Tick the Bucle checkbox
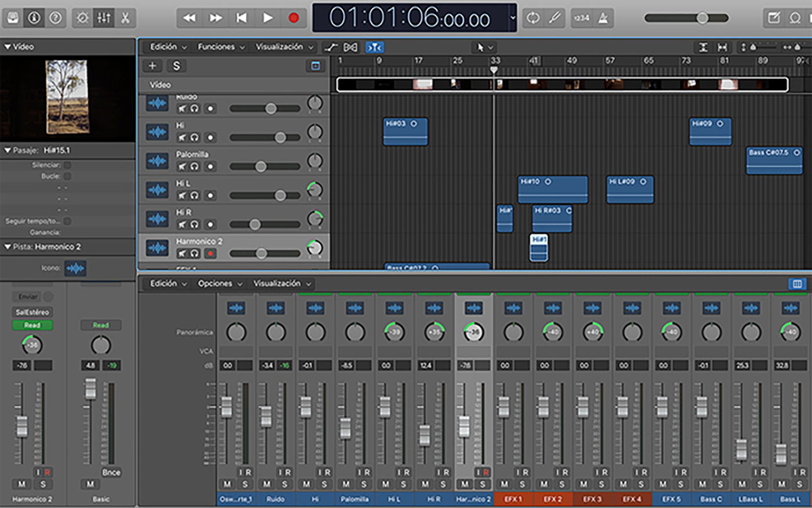The width and height of the screenshot is (812, 508). 67,176
